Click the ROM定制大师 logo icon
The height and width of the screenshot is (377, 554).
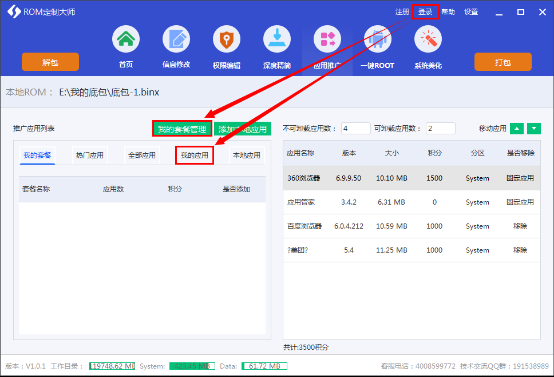(x=14, y=12)
